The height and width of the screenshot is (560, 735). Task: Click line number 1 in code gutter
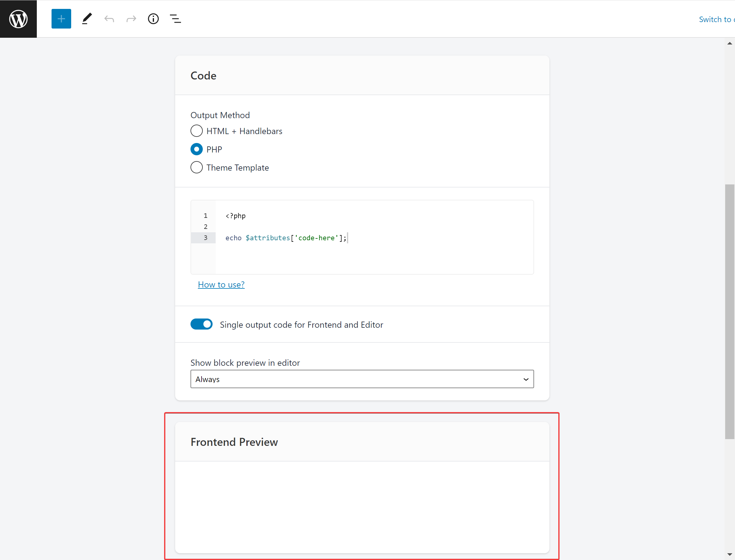point(206,216)
